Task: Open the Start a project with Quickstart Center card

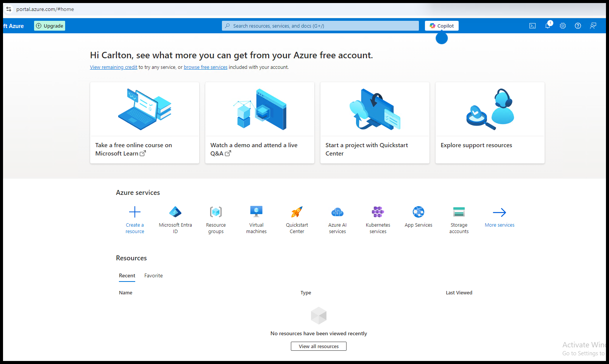Action: click(x=375, y=123)
